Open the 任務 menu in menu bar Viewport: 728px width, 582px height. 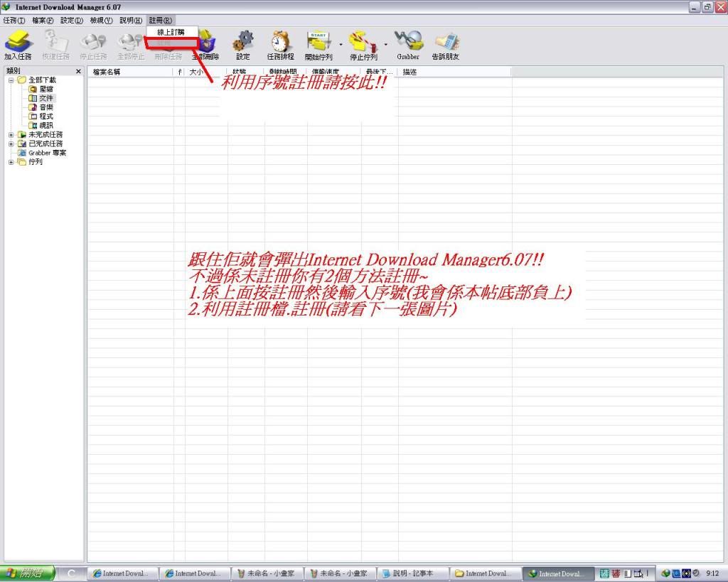click(x=14, y=20)
